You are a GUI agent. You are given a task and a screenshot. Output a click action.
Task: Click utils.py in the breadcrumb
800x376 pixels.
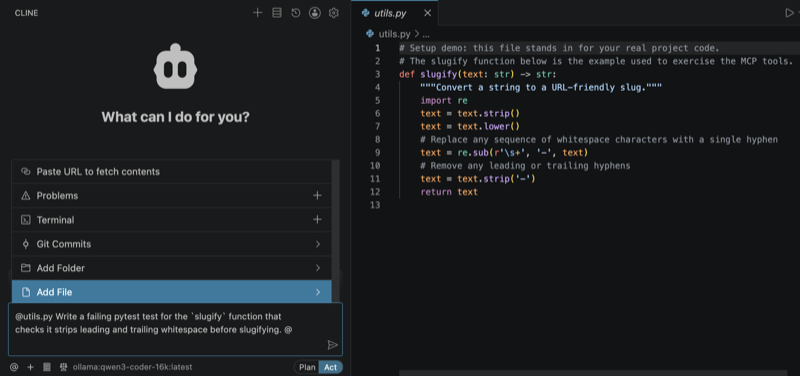(x=394, y=34)
